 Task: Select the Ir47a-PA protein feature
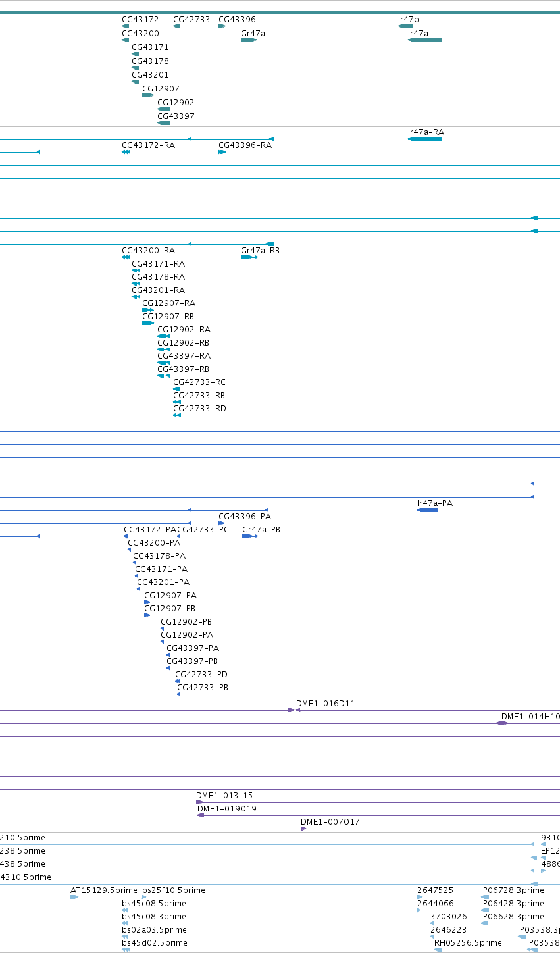[427, 510]
